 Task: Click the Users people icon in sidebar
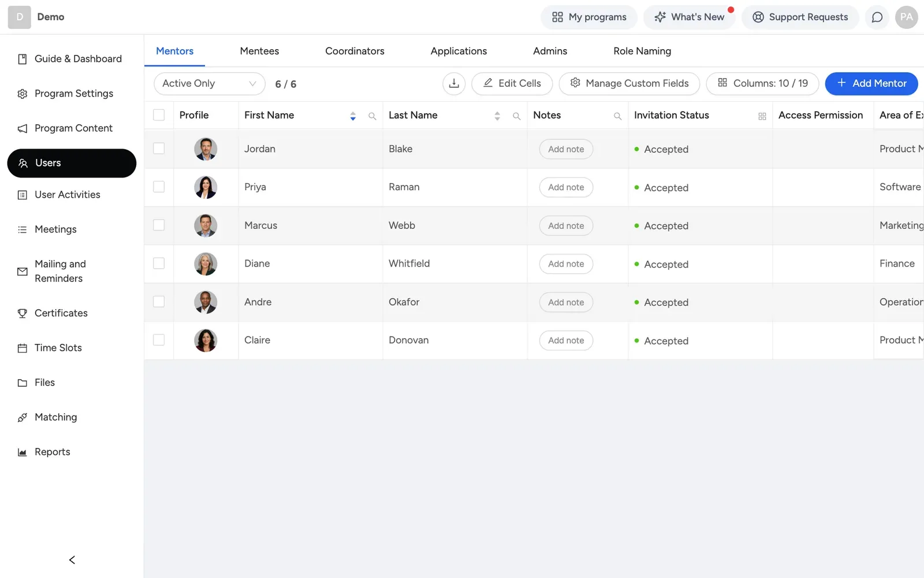[x=23, y=163]
